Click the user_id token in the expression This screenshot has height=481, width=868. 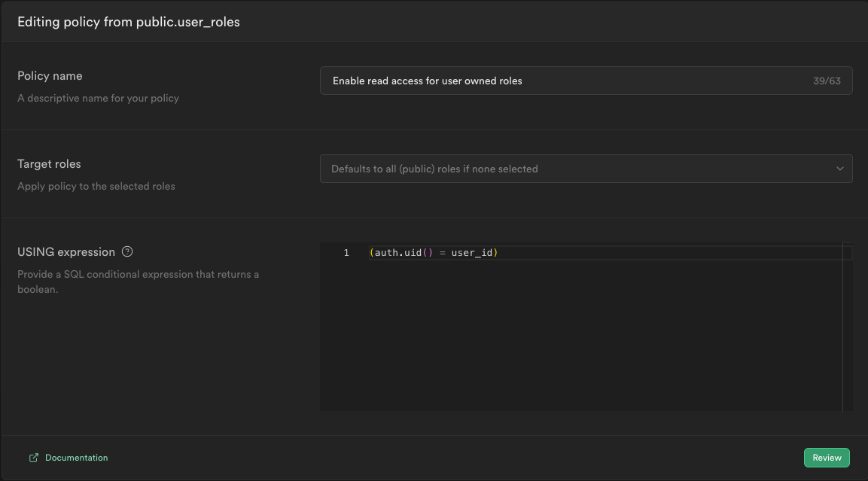tap(472, 253)
